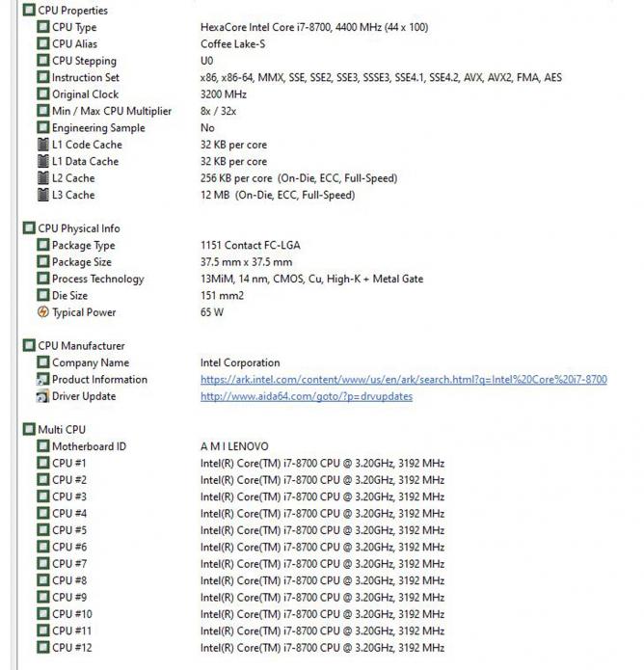Click the 151 mm2 die size value
Screen dimensions: 644x670
coord(222,296)
